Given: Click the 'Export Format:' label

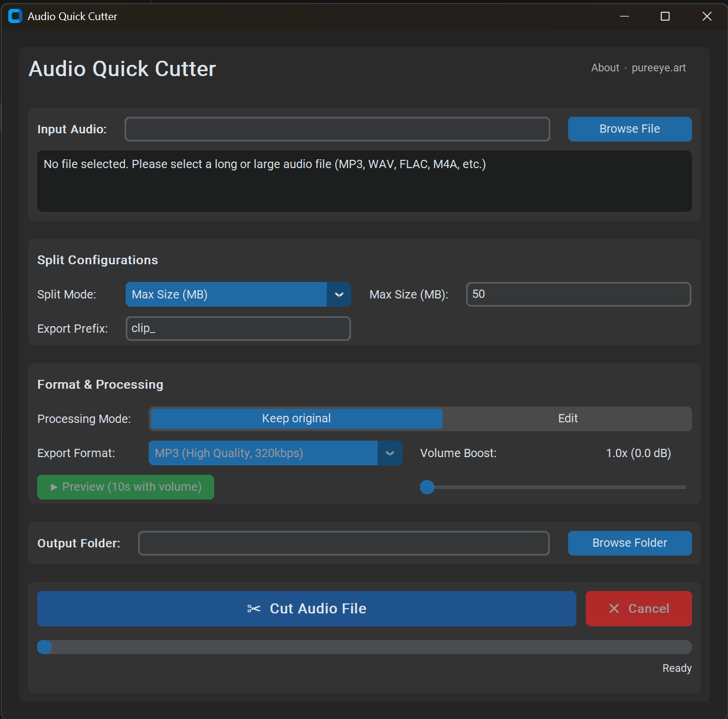Looking at the screenshot, I should point(76,453).
